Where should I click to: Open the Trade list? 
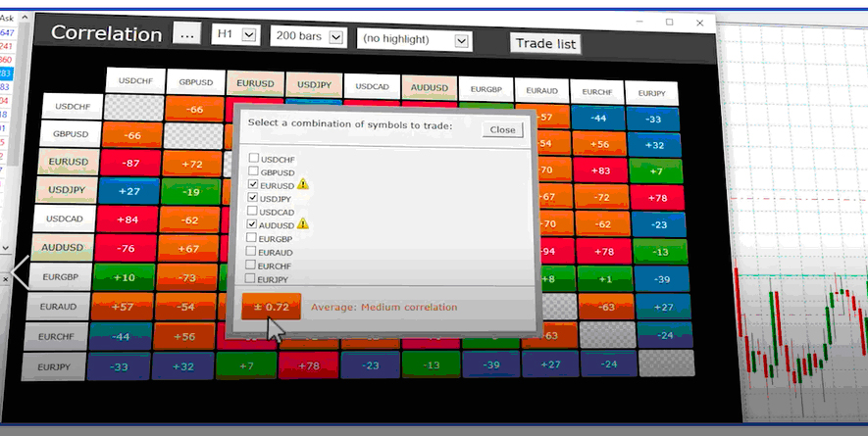click(x=546, y=44)
